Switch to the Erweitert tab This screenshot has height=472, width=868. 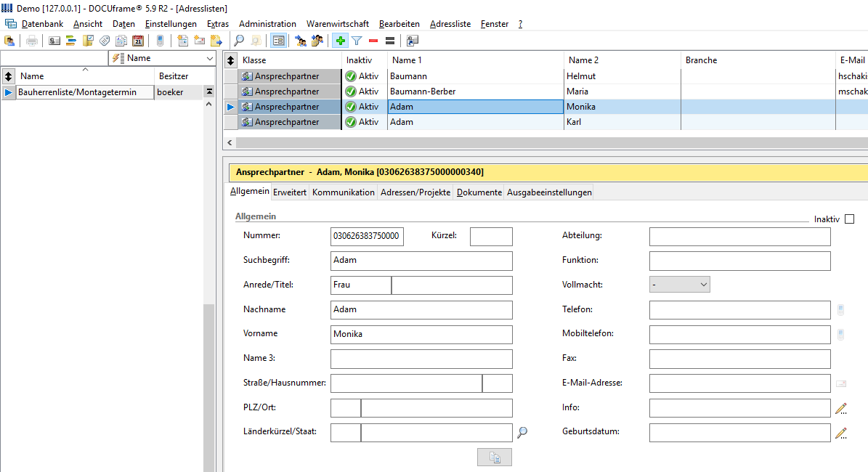pyautogui.click(x=290, y=192)
